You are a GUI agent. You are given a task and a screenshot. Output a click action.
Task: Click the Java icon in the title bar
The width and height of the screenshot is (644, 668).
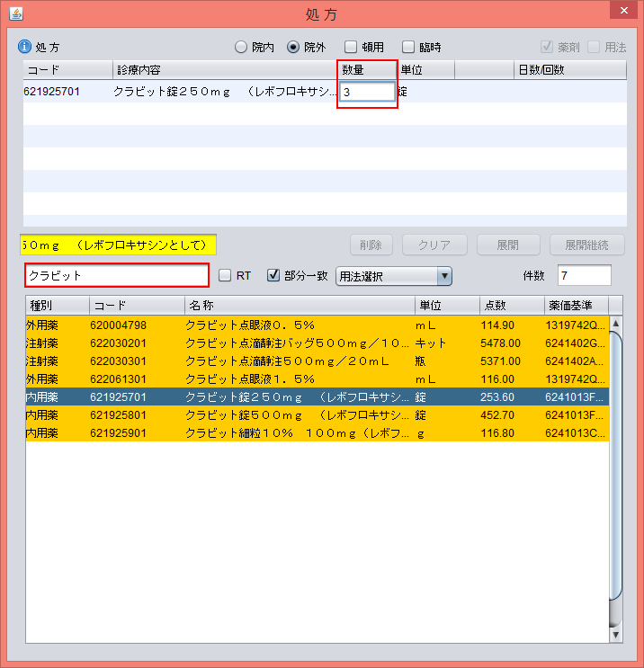click(15, 13)
